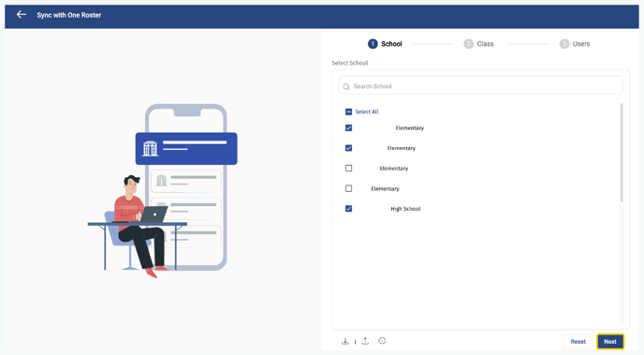Click the Next button
Viewport: 644px width, 355px height.
pyautogui.click(x=610, y=342)
